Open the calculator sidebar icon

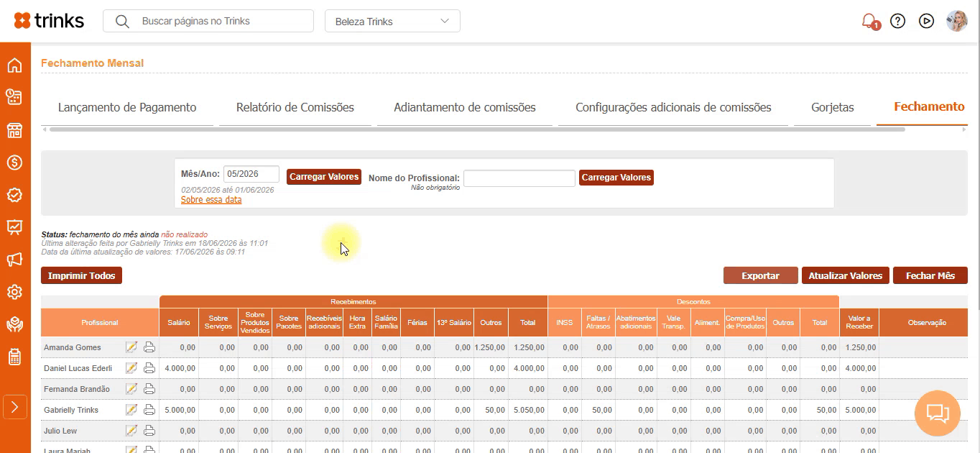tap(14, 357)
